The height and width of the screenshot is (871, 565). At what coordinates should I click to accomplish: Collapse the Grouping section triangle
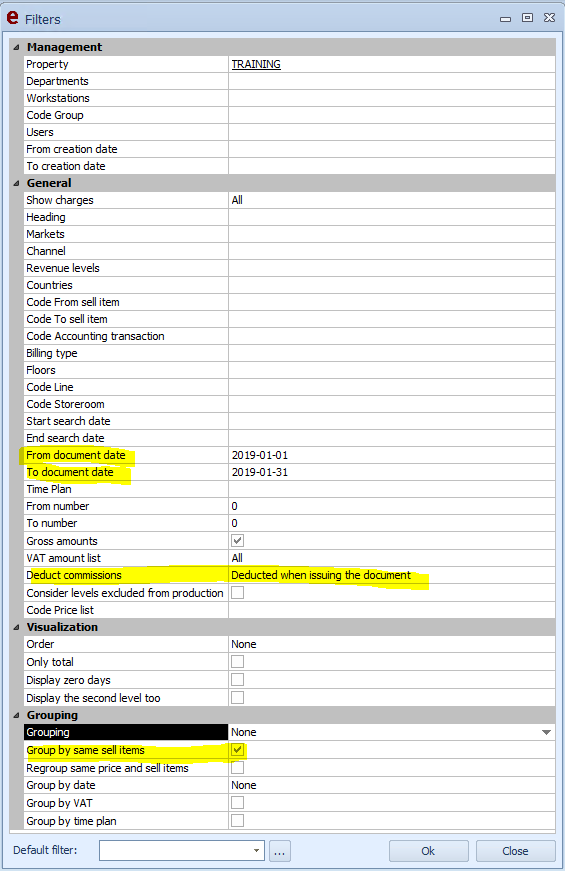pyautogui.click(x=17, y=715)
